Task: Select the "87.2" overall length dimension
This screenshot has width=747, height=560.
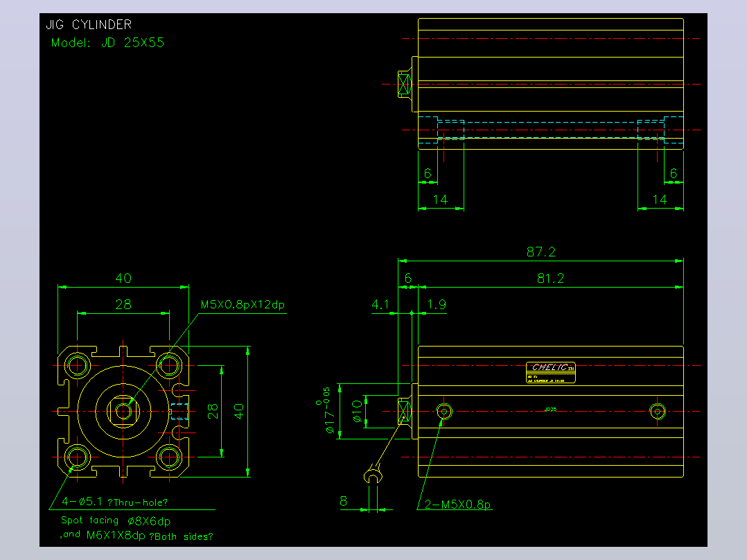Action: pyautogui.click(x=541, y=252)
